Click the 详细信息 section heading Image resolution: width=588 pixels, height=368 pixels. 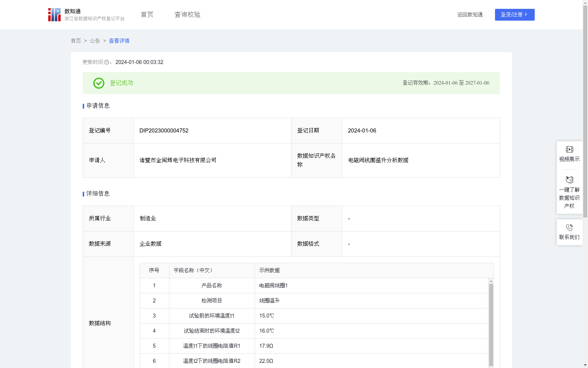[x=98, y=194]
